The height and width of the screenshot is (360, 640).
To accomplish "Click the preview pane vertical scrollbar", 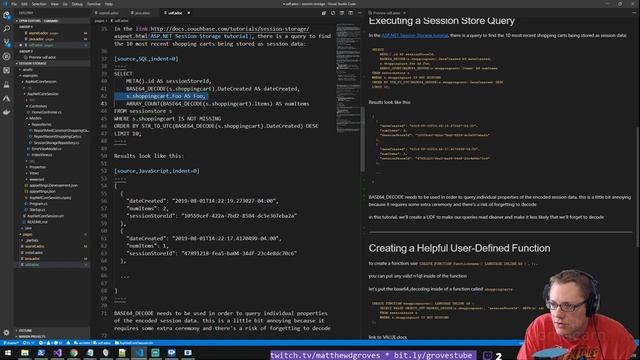I will pyautogui.click(x=638, y=186).
